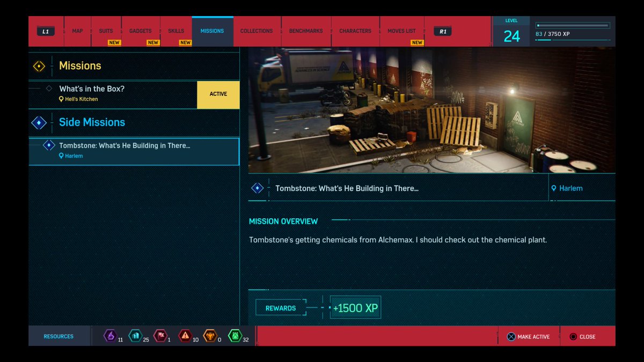Viewport: 644px width, 362px height.
Task: Click the Hell's Kitchen location pin icon
Action: click(62, 99)
